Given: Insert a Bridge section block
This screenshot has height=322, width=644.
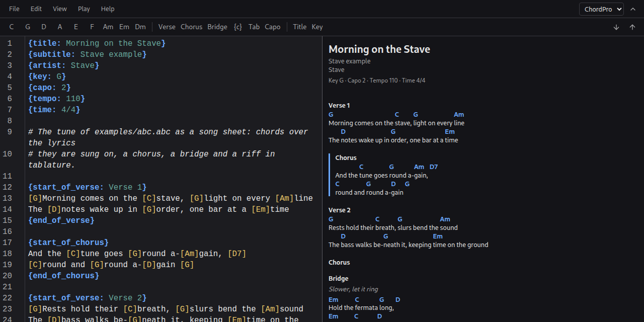Looking at the screenshot, I should point(217,27).
